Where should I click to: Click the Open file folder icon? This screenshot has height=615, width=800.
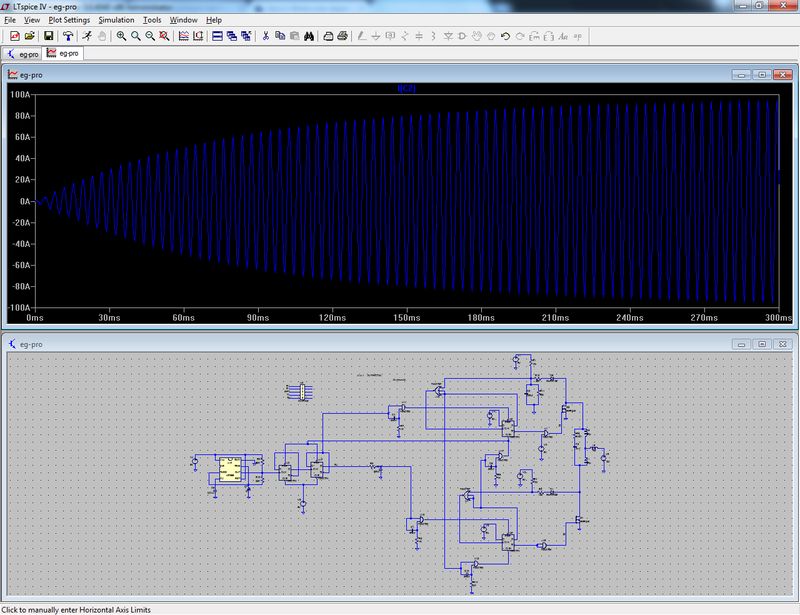pos(30,36)
